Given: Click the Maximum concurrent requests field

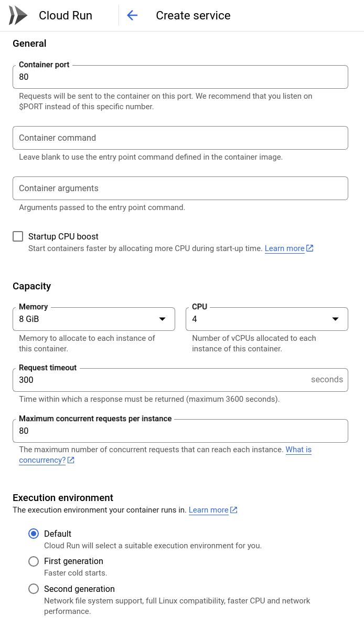Looking at the screenshot, I should pos(180,431).
